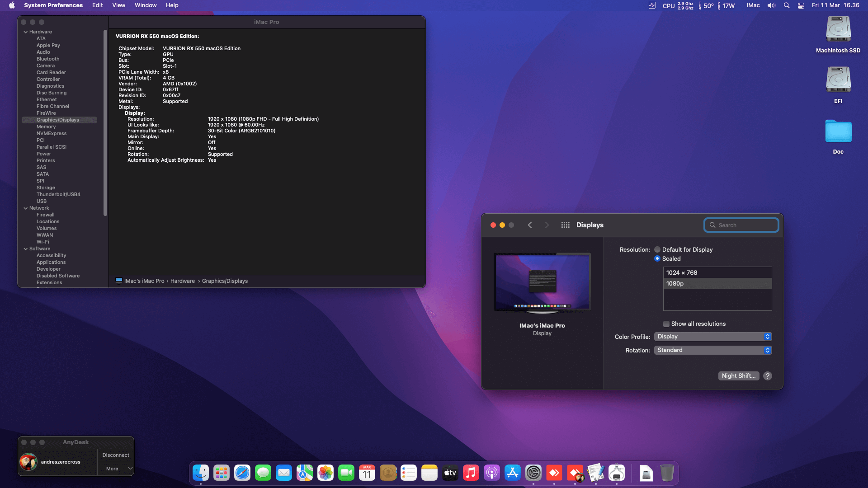The height and width of the screenshot is (488, 868).
Task: Collapse the Network section in sidebar
Action: 26,208
